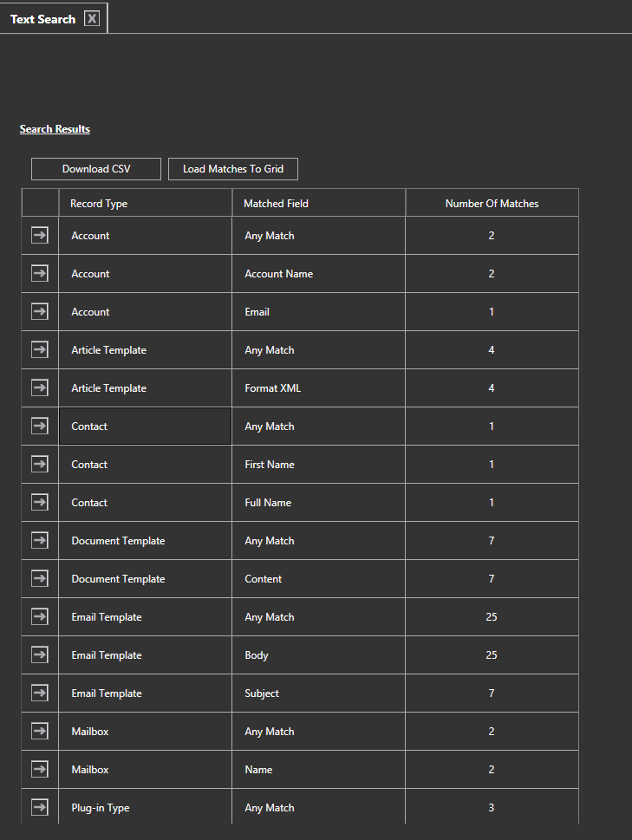The image size is (632, 840).
Task: Click arrow icon for Article Template Format XML
Action: pyautogui.click(x=40, y=387)
